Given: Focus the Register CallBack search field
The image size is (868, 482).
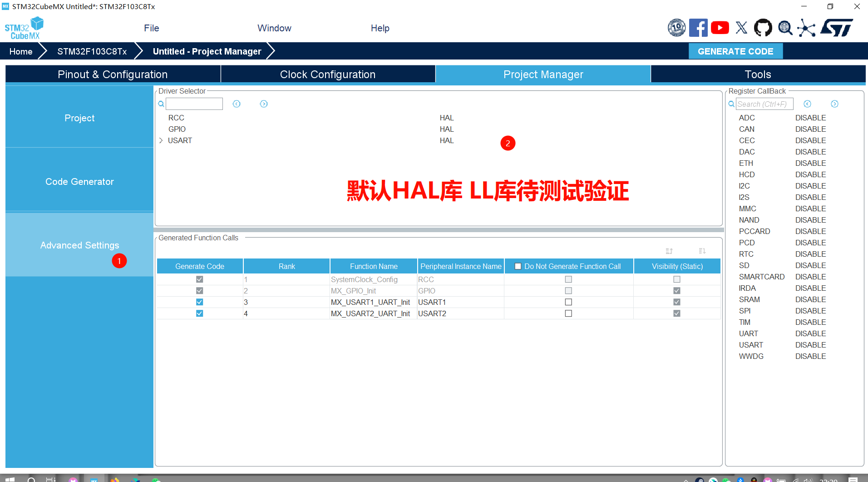Looking at the screenshot, I should pyautogui.click(x=764, y=104).
